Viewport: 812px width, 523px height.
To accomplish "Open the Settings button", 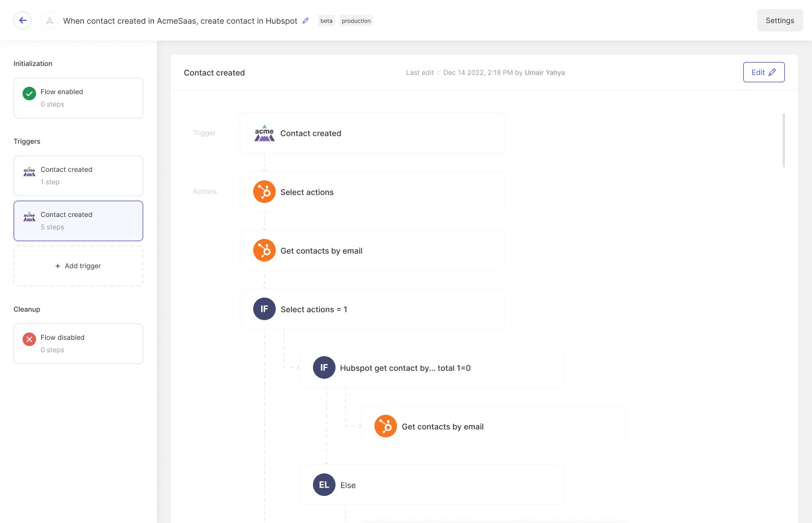I will (780, 20).
